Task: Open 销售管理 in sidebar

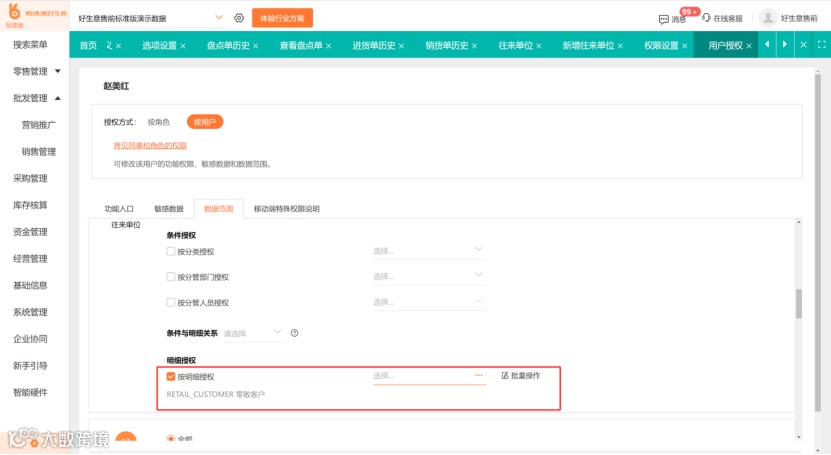Action: tap(39, 152)
